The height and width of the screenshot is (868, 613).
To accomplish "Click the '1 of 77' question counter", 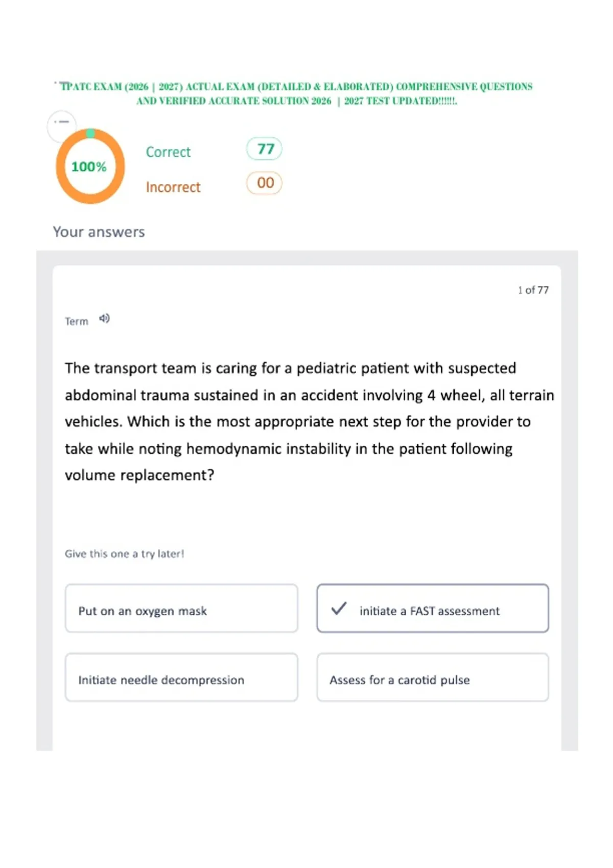I will coord(533,290).
